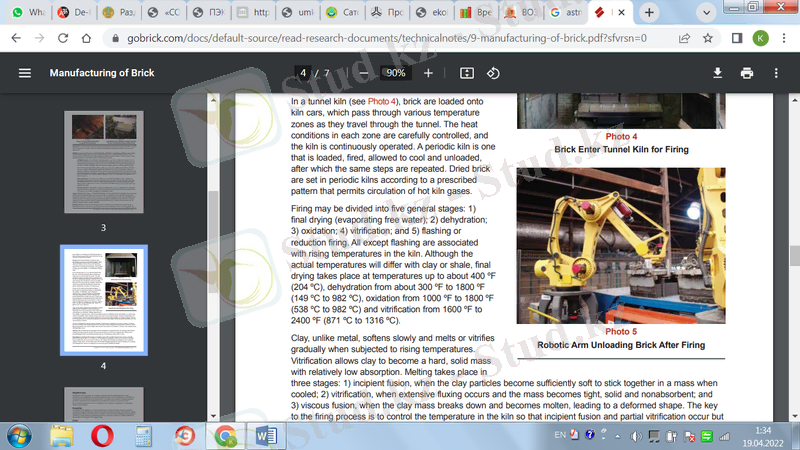Screen dimensions: 800x450
Task: Switch to the Вре tab
Action: [x=477, y=12]
